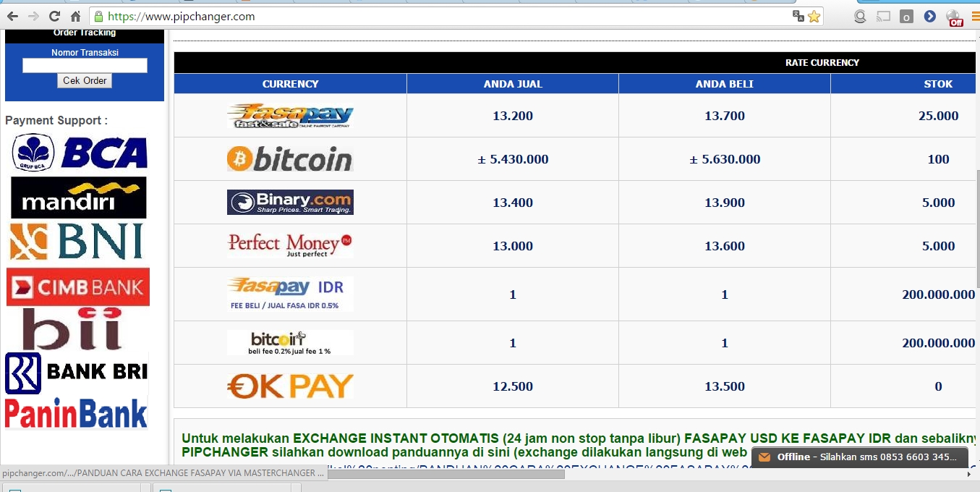The height and width of the screenshot is (492, 980).
Task: Click OKPAY sell rate 12.500
Action: [x=513, y=386]
